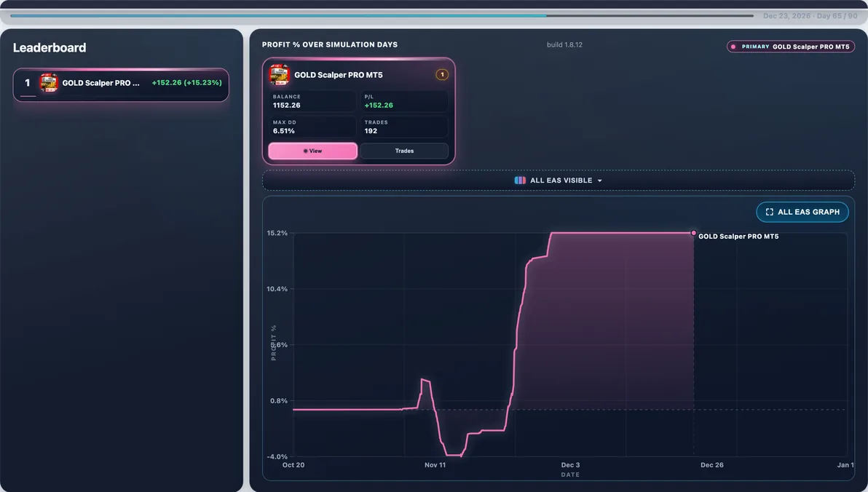This screenshot has width=868, height=492.
Task: Open the ALL EAS GRAPH fullscreen button
Action: 802,212
